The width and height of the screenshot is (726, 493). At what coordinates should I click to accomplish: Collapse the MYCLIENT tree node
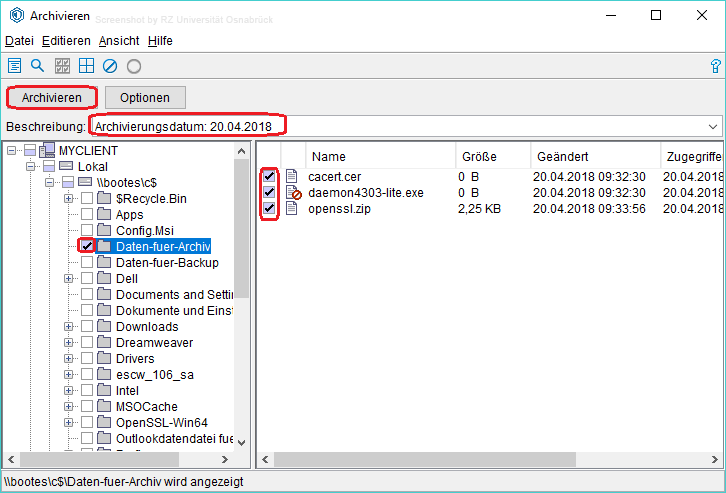[13, 151]
